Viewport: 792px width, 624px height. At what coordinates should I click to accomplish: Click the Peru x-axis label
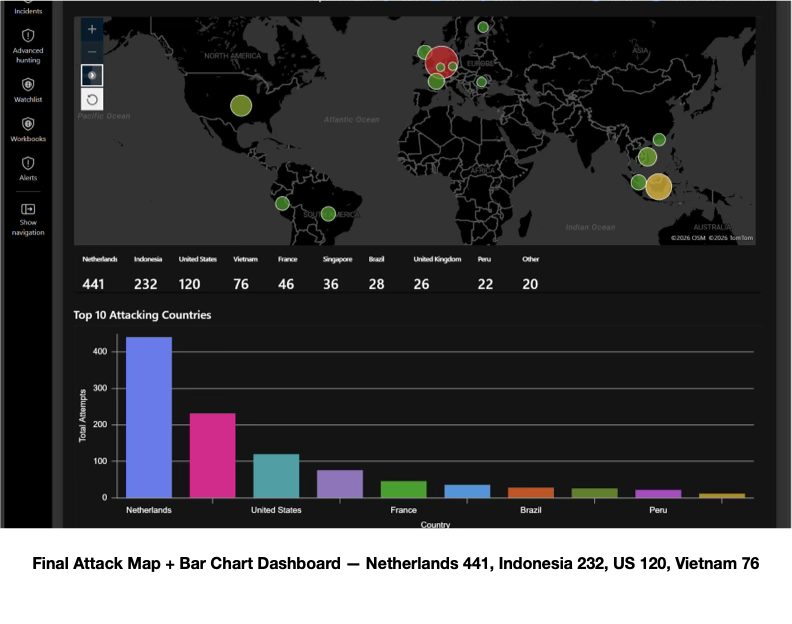[x=658, y=510]
